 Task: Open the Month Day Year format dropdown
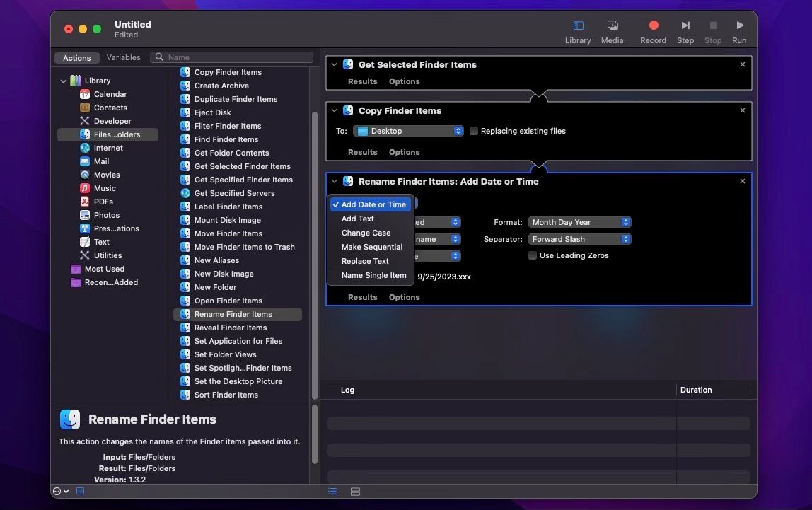pos(579,221)
